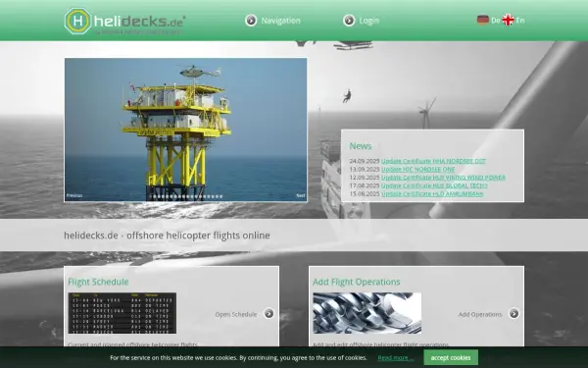This screenshot has height=368, width=588.
Task: Open news dated 17.08.2025 GLOBAL TECH1
Action: pos(434,185)
